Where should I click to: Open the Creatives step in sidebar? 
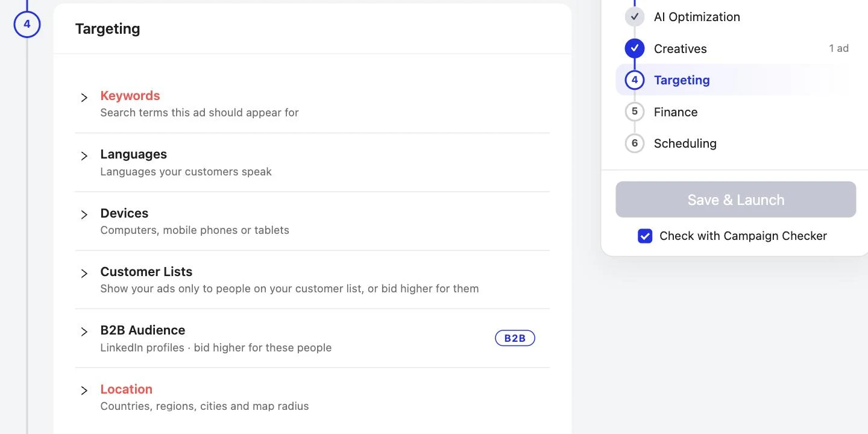coord(680,49)
